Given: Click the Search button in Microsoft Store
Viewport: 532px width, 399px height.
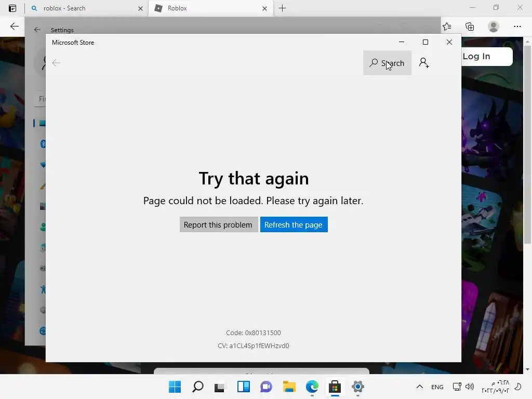Looking at the screenshot, I should coord(387,63).
